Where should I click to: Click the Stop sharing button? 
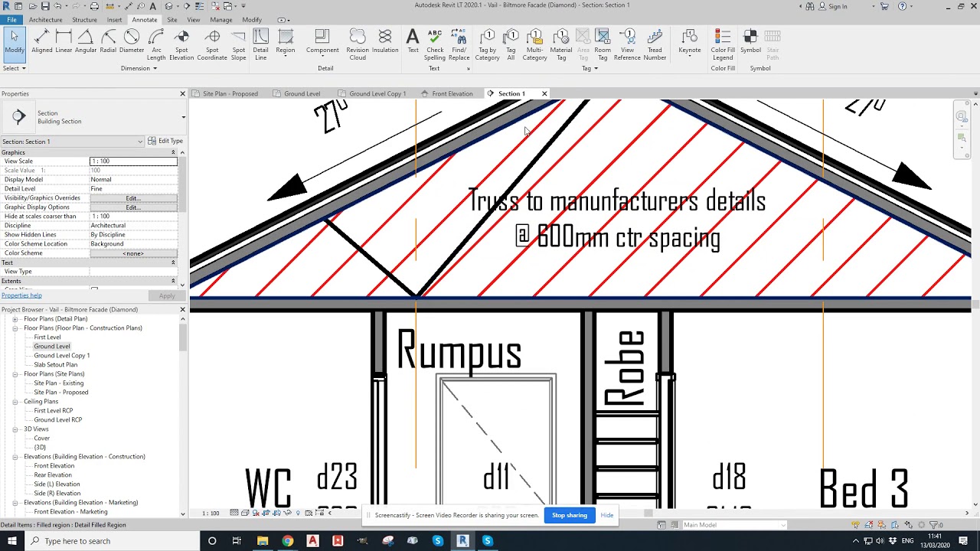click(x=570, y=515)
